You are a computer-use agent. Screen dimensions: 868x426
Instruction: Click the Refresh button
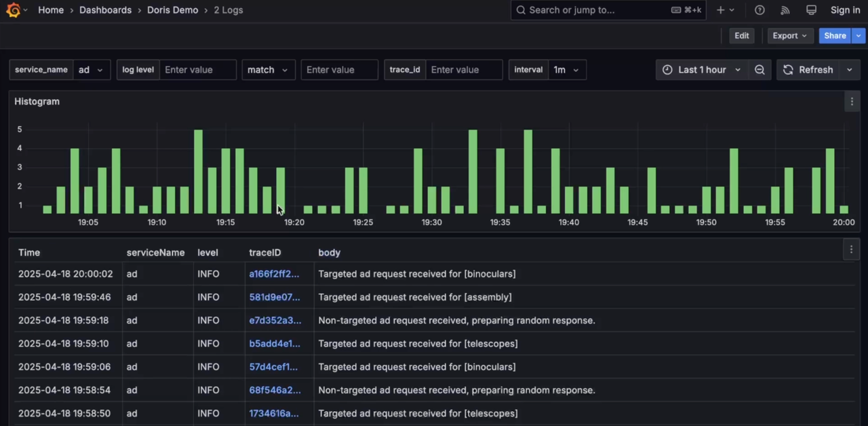point(810,69)
